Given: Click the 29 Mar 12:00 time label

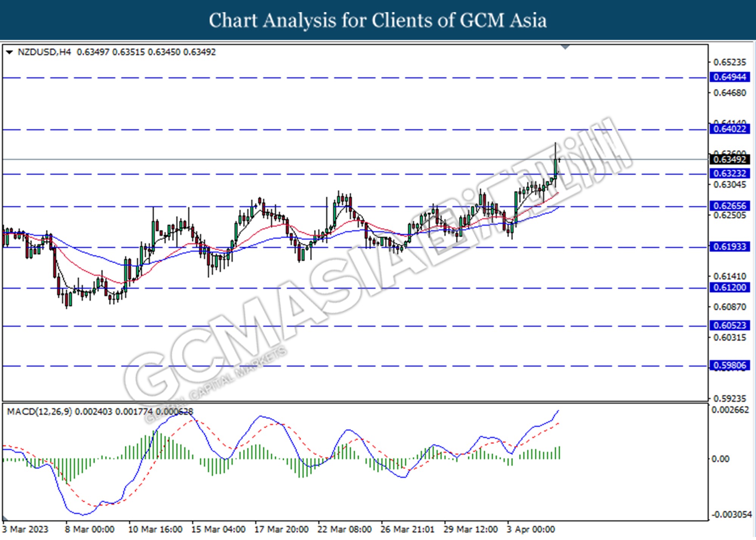Looking at the screenshot, I should (471, 529).
